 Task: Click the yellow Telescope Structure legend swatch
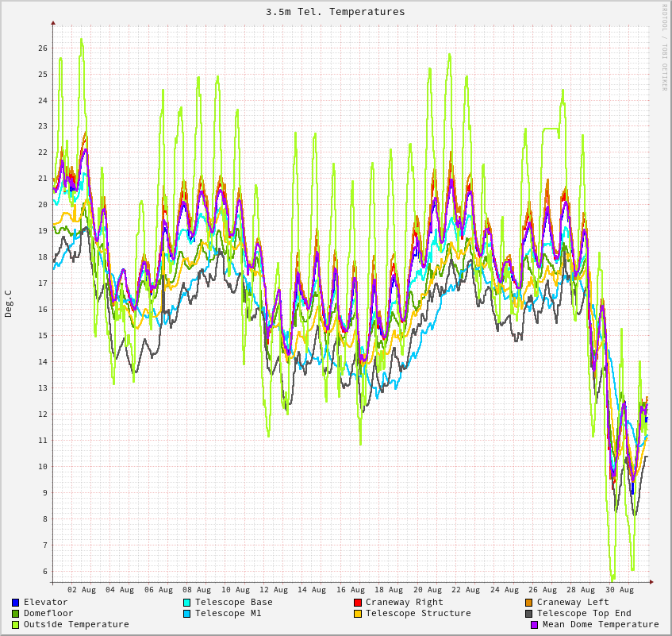click(x=358, y=614)
